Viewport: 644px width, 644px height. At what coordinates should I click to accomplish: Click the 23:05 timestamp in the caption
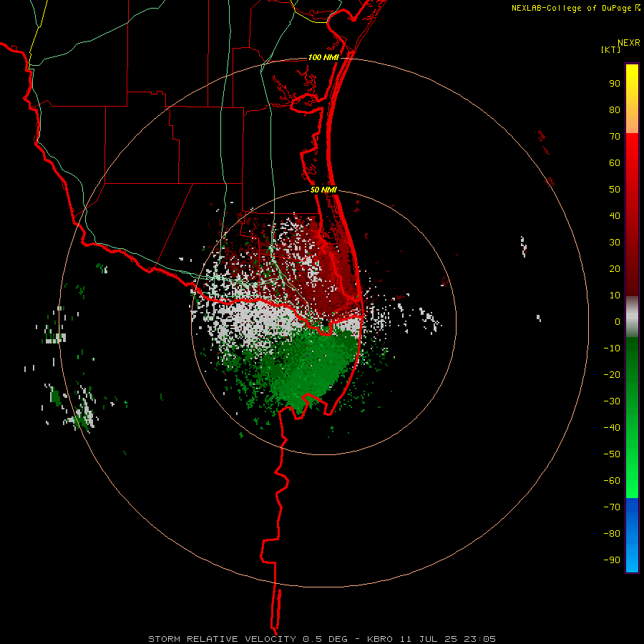[479, 639]
